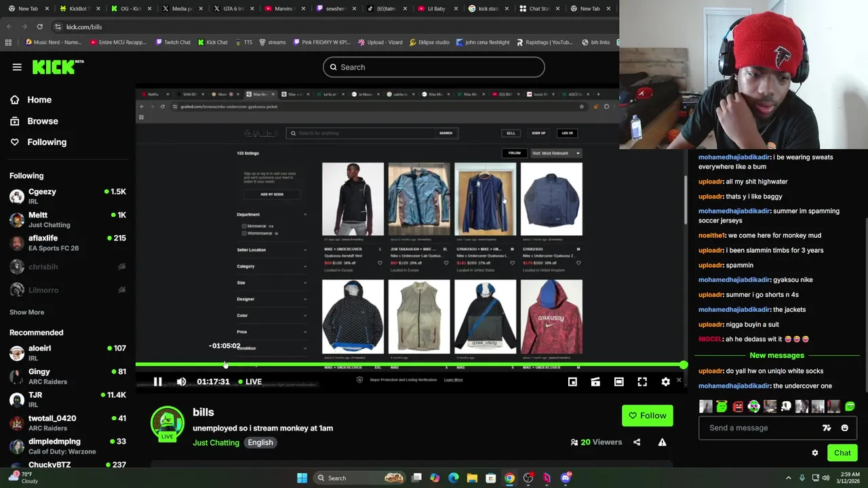Click Send a message input
Screen dimensions: 868x488
coord(763,428)
